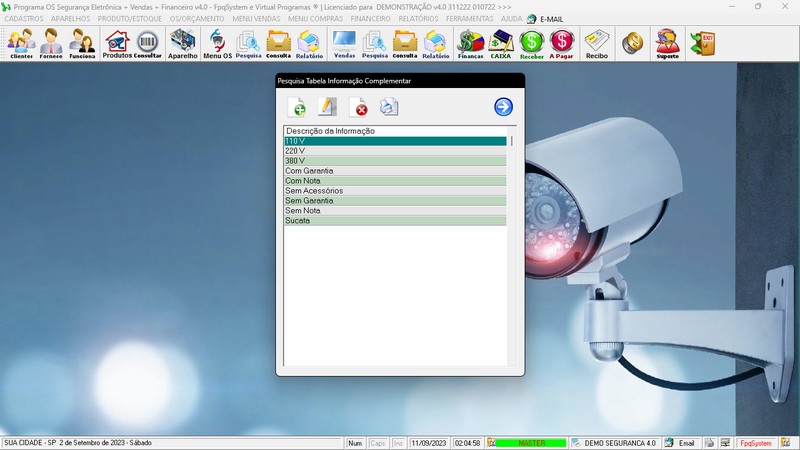Open the Menu OS icon
800x450 pixels.
pyautogui.click(x=217, y=44)
